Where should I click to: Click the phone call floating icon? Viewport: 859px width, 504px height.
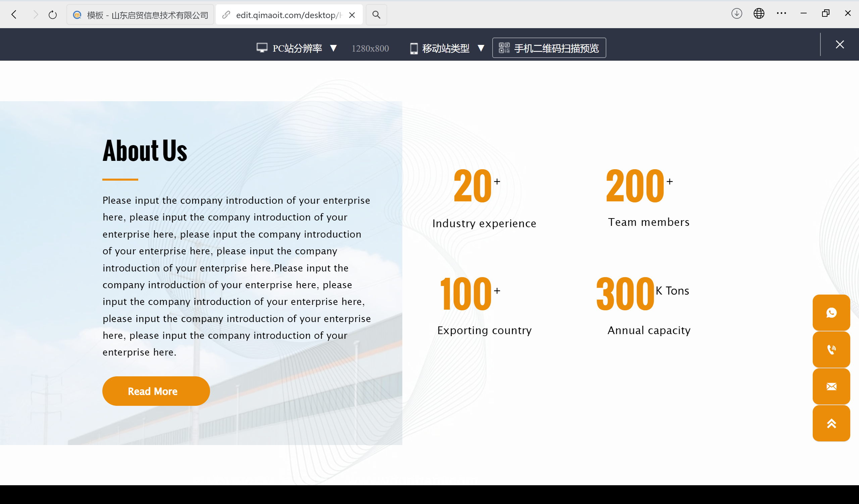[x=831, y=350]
